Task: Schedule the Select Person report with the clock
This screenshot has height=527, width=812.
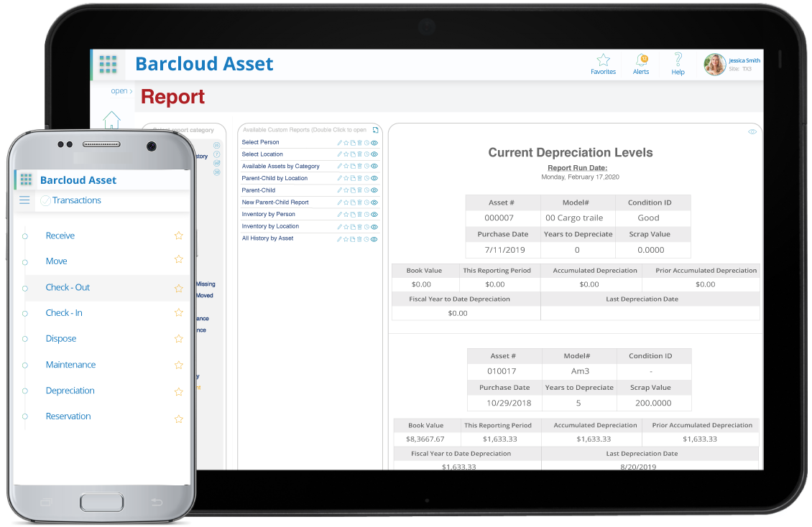Action: (366, 143)
